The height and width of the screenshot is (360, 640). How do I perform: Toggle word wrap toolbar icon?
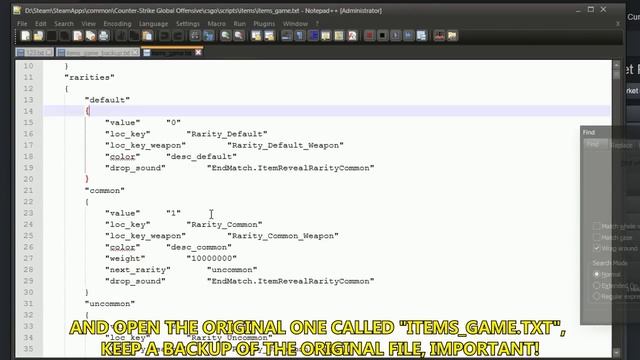pos(287,36)
